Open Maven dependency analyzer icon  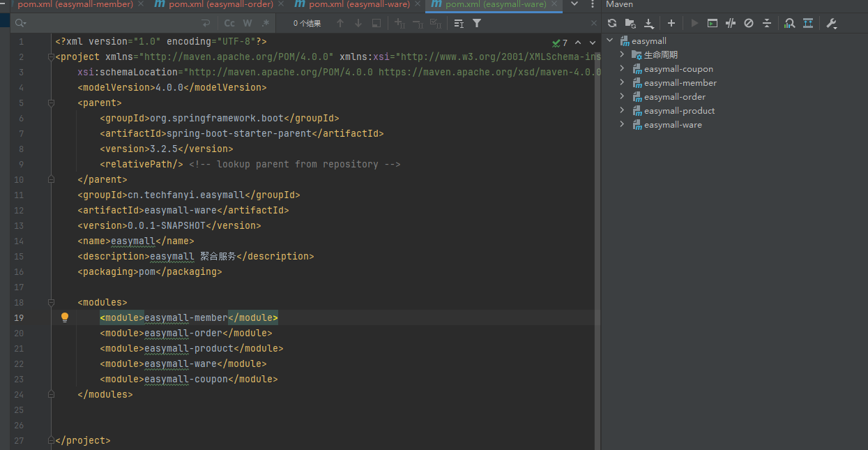[790, 23]
